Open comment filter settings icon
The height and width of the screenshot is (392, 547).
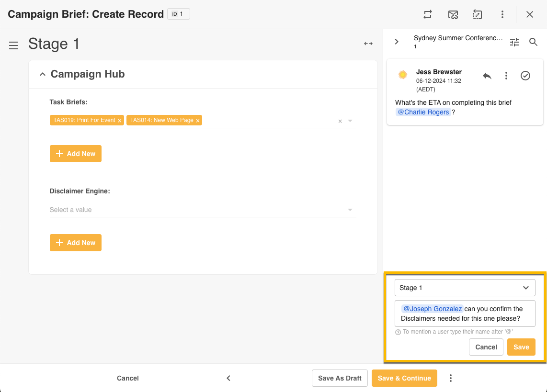pyautogui.click(x=514, y=42)
